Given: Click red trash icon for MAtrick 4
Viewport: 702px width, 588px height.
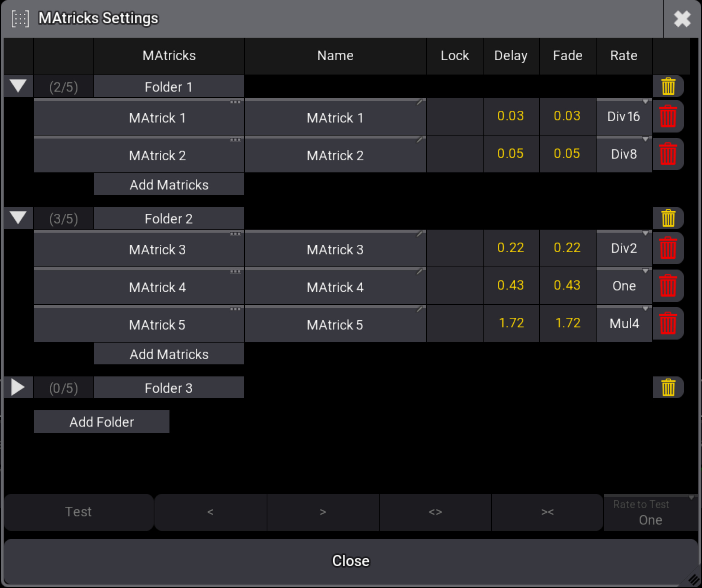Looking at the screenshot, I should [668, 286].
